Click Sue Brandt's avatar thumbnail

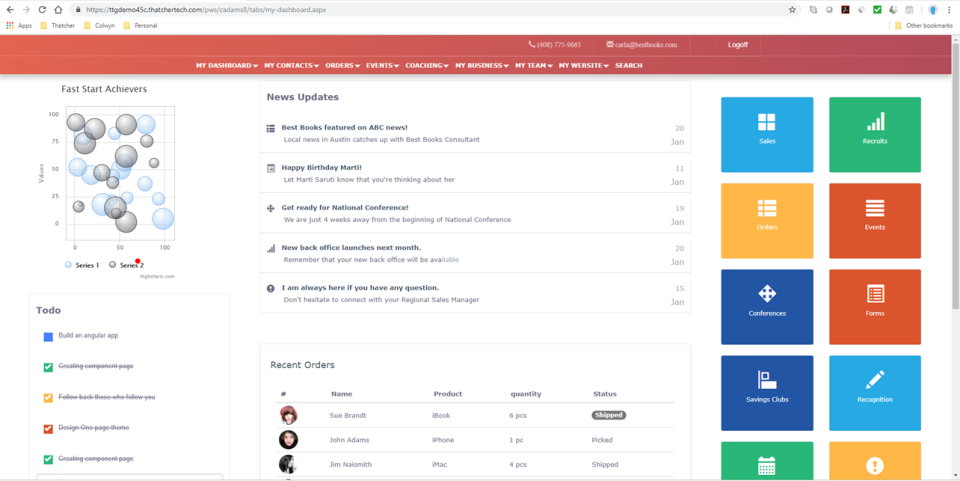pyautogui.click(x=288, y=415)
